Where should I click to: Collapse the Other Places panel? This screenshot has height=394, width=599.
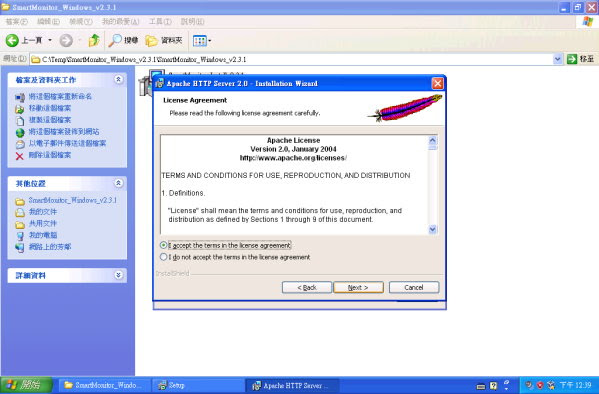(118, 183)
